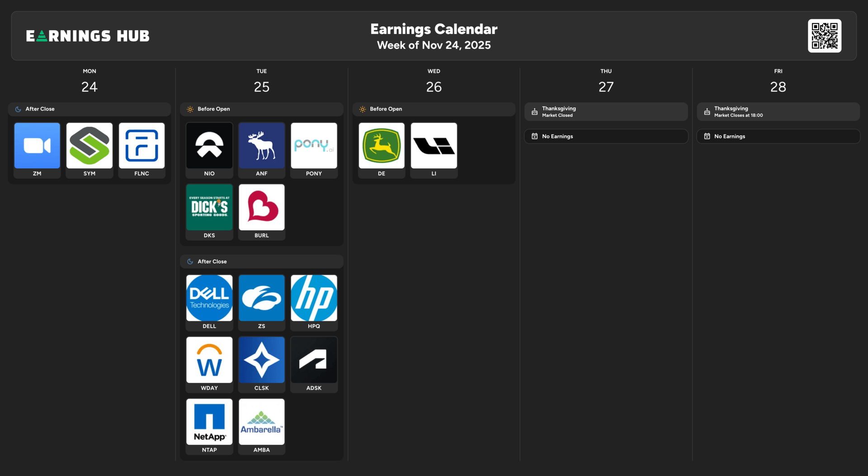This screenshot has height=476, width=868.
Task: Click the moon icon in Monday's After Close header
Action: pos(18,109)
